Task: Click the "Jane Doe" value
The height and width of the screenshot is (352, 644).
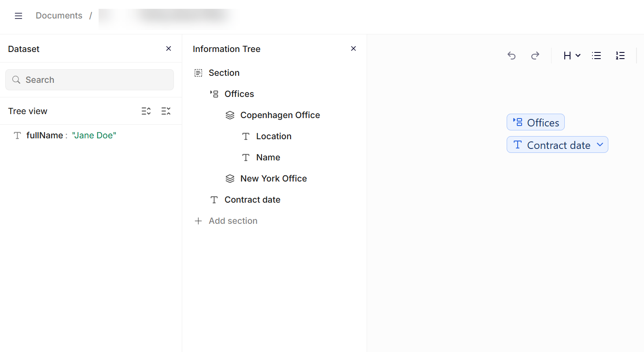Action: coord(94,136)
